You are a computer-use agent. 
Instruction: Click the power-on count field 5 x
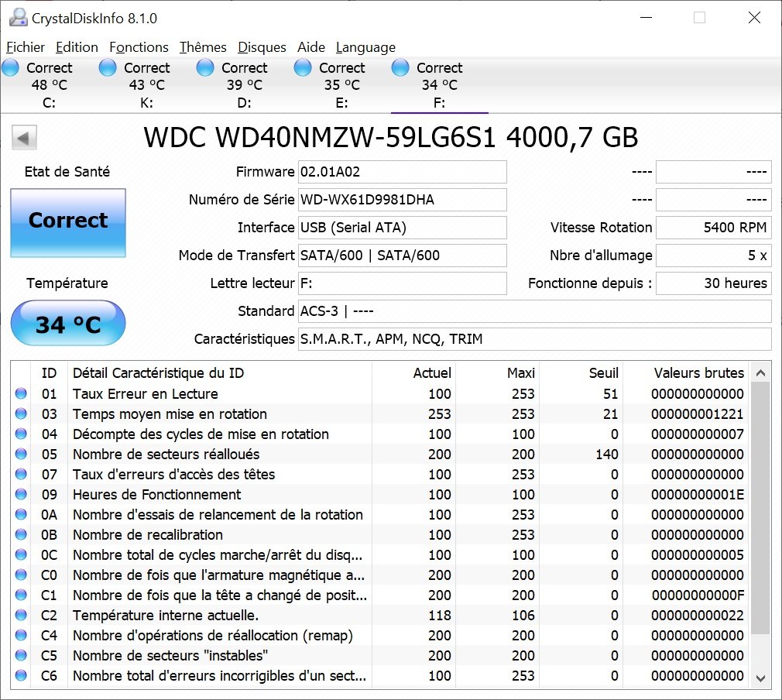714,256
